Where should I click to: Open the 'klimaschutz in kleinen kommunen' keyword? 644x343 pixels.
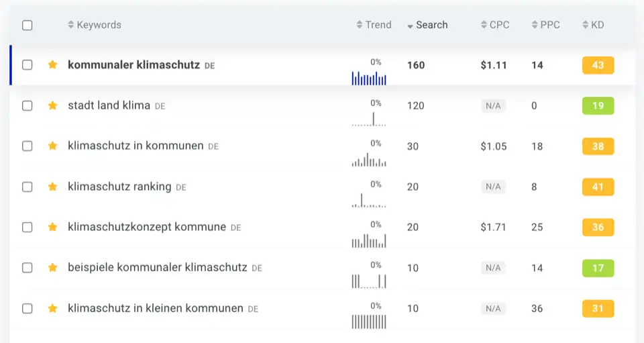[x=155, y=308]
